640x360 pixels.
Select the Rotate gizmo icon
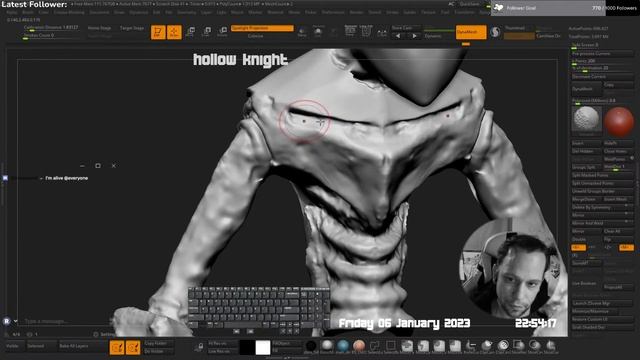point(222,32)
